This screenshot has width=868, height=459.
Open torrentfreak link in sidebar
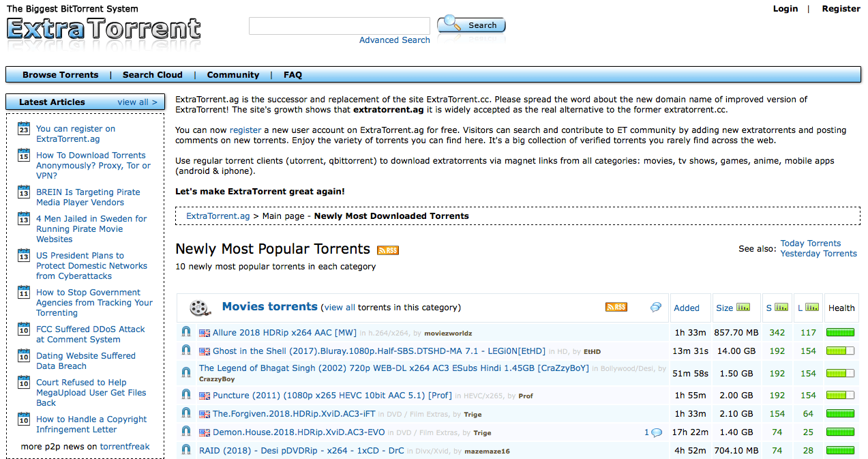click(x=125, y=447)
